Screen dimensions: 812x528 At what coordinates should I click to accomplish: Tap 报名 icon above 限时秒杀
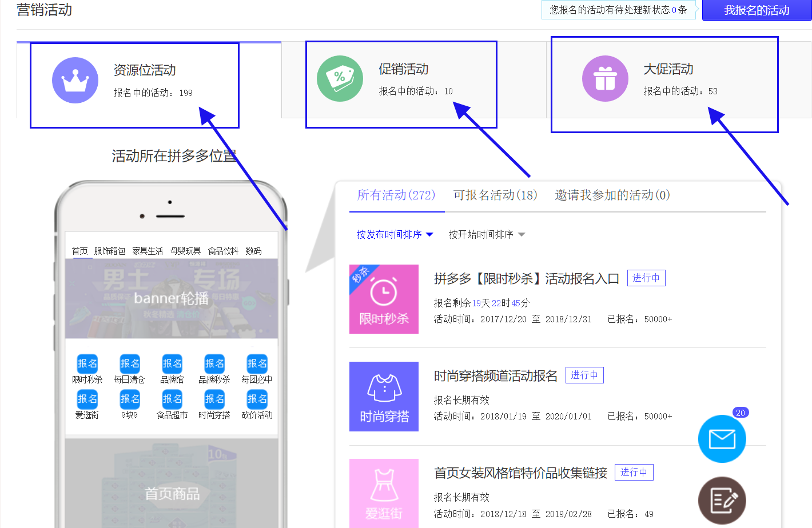pos(87,364)
